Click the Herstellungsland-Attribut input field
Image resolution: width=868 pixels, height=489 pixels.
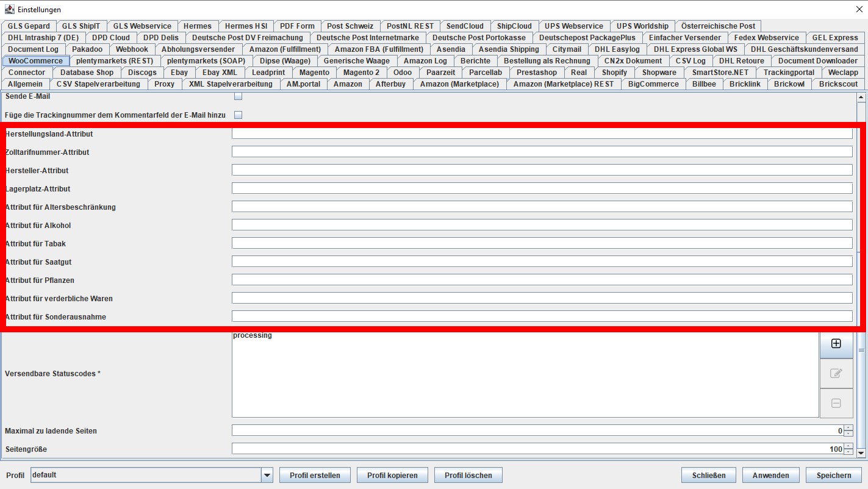(542, 134)
